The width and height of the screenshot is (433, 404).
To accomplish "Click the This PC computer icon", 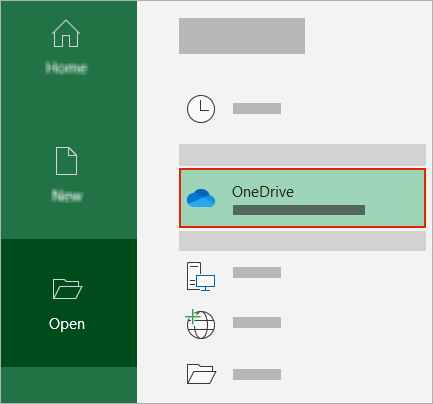I will click(201, 276).
